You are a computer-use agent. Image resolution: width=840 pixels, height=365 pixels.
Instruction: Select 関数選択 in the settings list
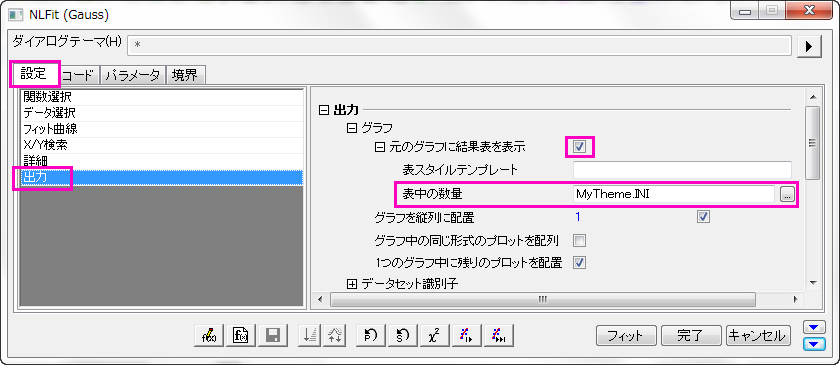pos(161,98)
